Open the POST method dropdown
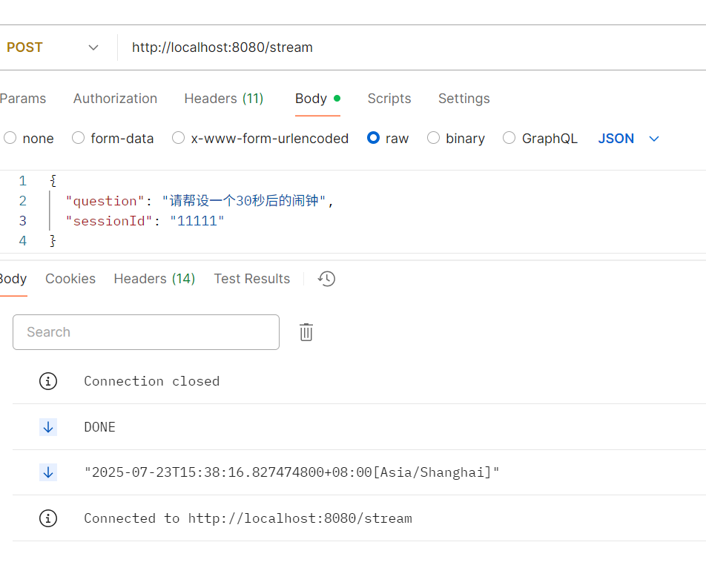 point(52,47)
